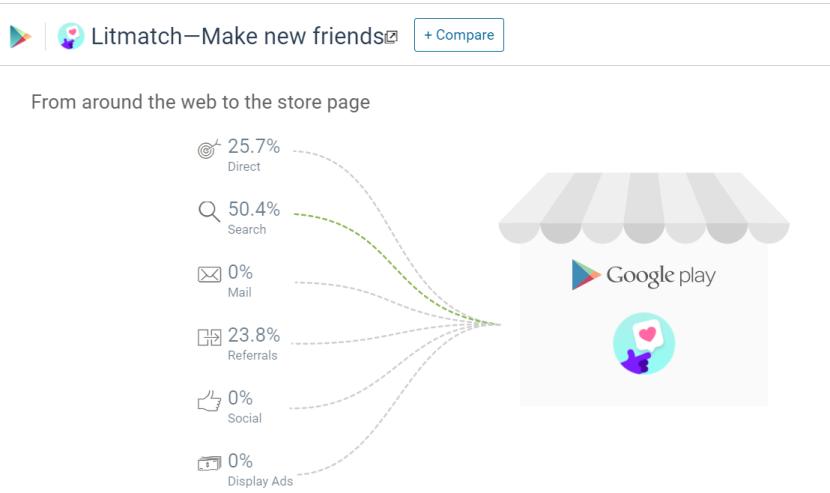Select the 23.8% Referrals traffic value

tap(254, 335)
